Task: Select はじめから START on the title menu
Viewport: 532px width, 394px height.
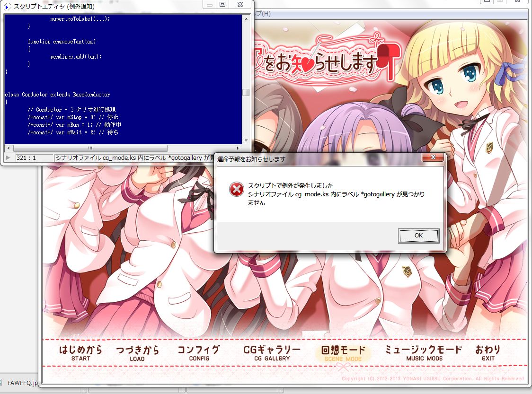Action: (x=81, y=353)
